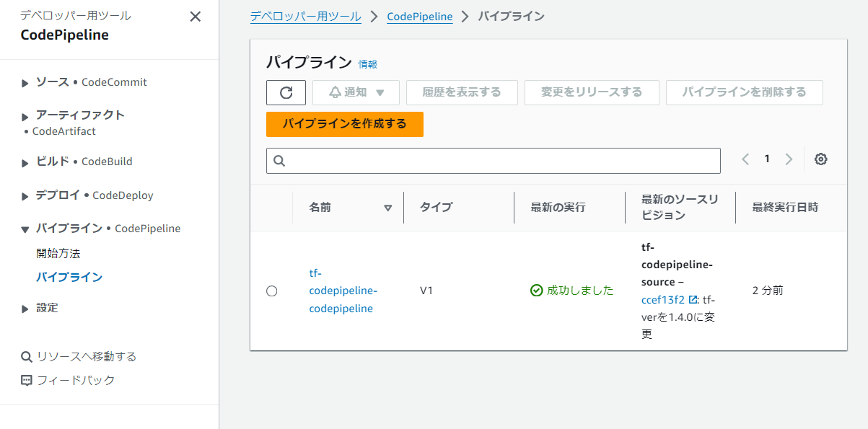Expand the デプロイ CodeDeploy section
The image size is (868, 429).
[x=26, y=196]
